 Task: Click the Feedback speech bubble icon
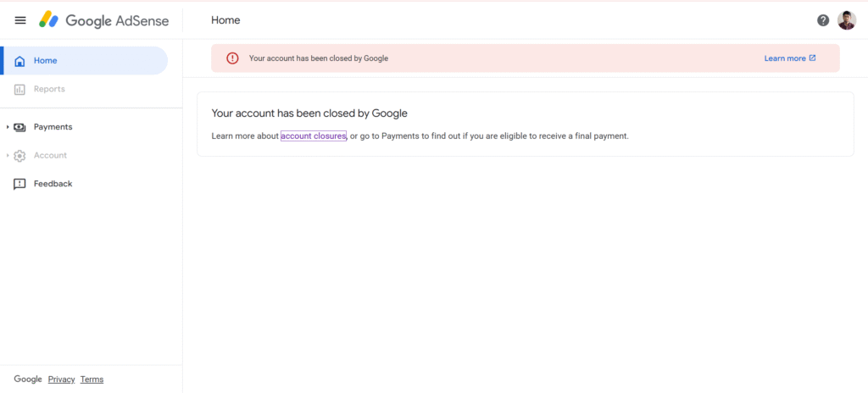[x=19, y=184]
